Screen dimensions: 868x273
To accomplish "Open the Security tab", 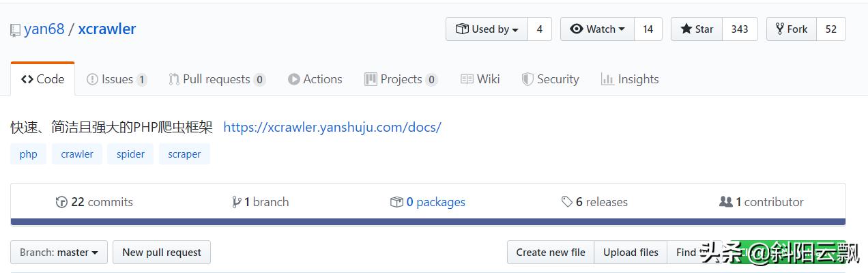I will click(x=550, y=79).
